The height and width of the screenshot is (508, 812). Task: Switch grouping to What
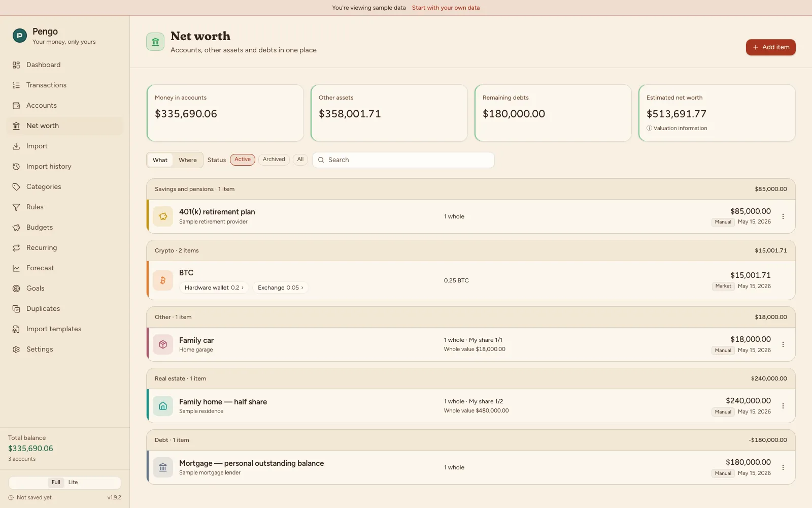[x=160, y=160]
